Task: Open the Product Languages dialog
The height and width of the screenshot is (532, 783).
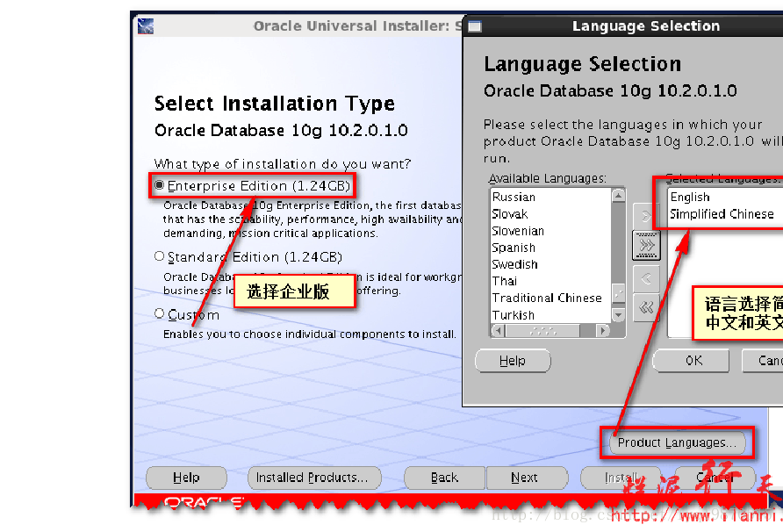Action: tap(677, 442)
